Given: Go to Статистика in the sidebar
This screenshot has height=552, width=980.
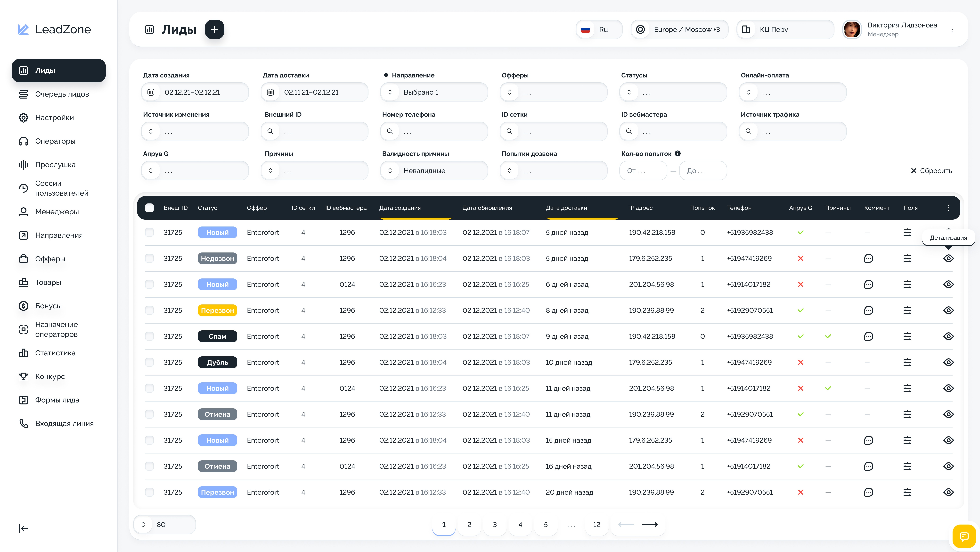Looking at the screenshot, I should pos(55,353).
